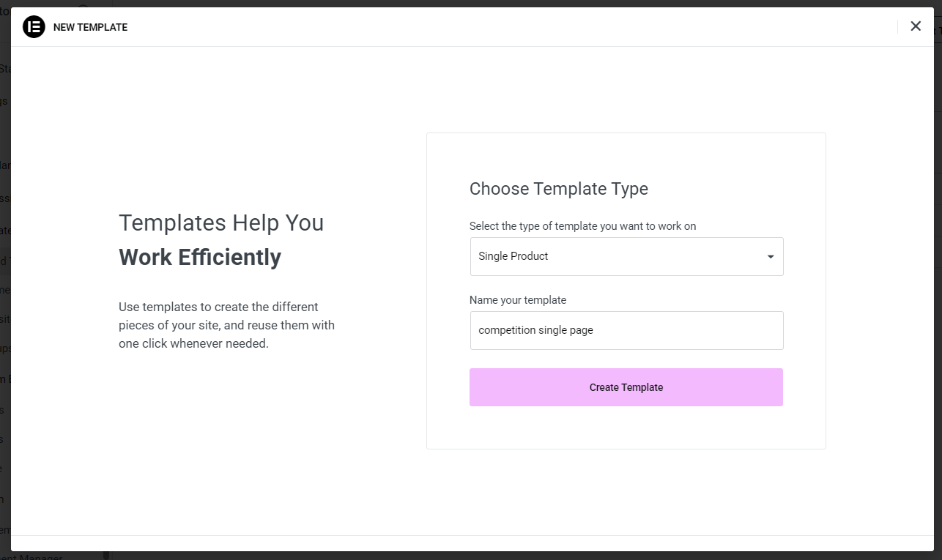Click the pink Create Template action
This screenshot has height=560, width=942.
coord(626,387)
